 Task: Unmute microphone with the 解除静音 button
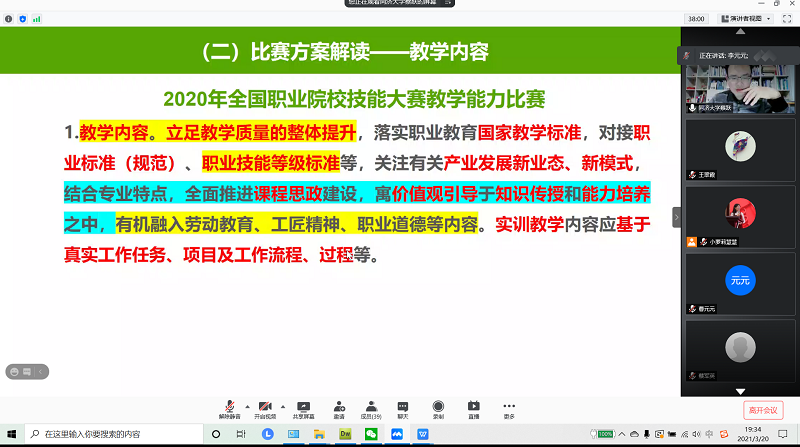230,407
